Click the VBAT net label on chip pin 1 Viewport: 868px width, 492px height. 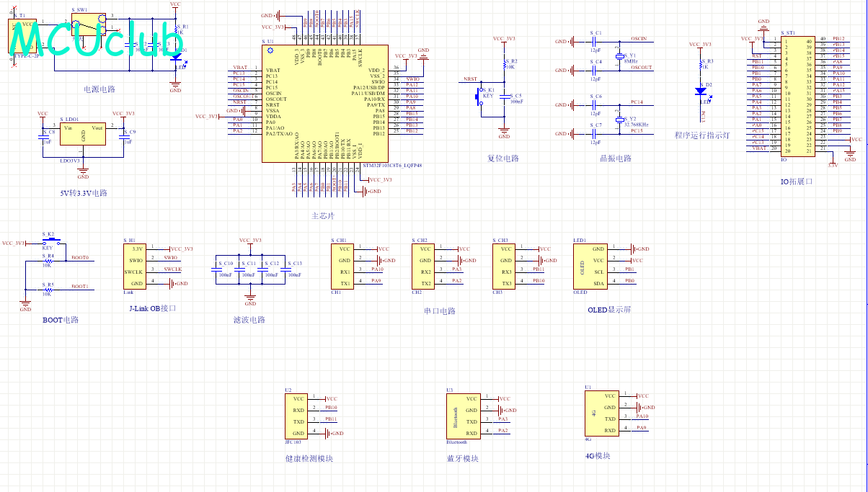[x=240, y=67]
